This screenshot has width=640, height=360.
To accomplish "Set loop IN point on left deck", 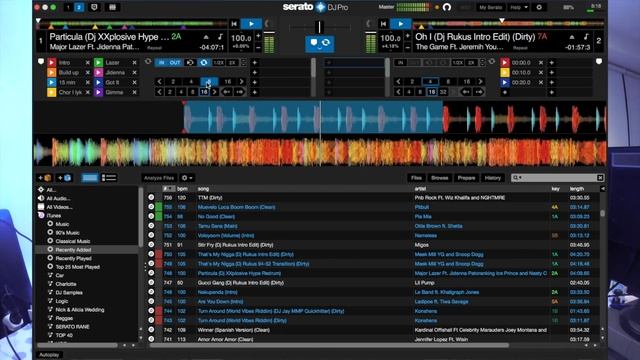I will pyautogui.click(x=162, y=62).
